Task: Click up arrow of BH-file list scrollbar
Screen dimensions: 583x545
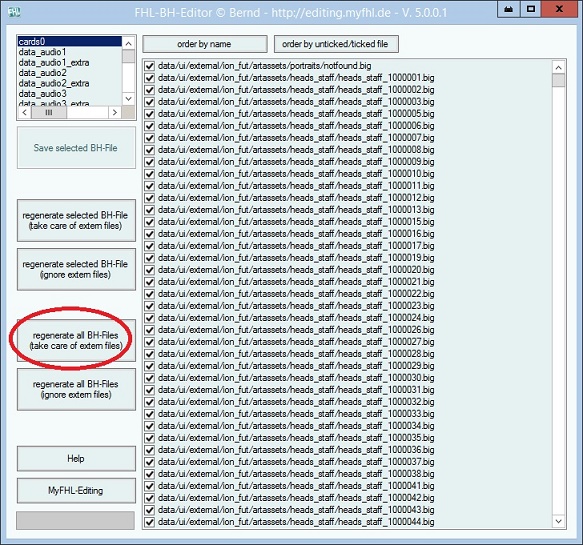Action: click(128, 43)
